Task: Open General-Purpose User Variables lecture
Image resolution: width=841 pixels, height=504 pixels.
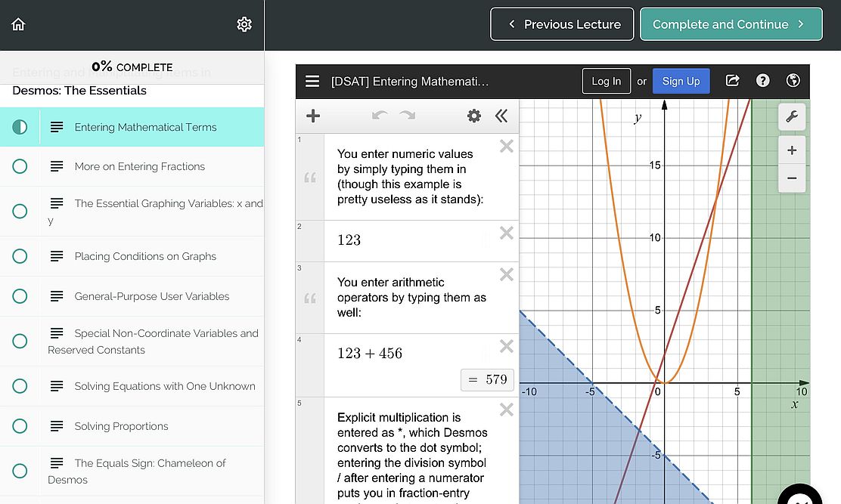Action: [x=132, y=296]
